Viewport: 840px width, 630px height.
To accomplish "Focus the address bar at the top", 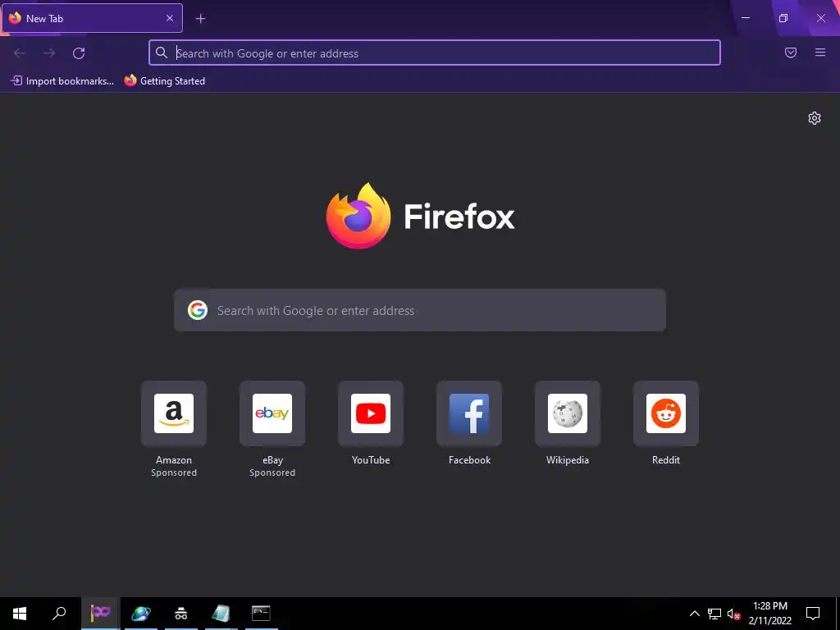I will pos(435,53).
